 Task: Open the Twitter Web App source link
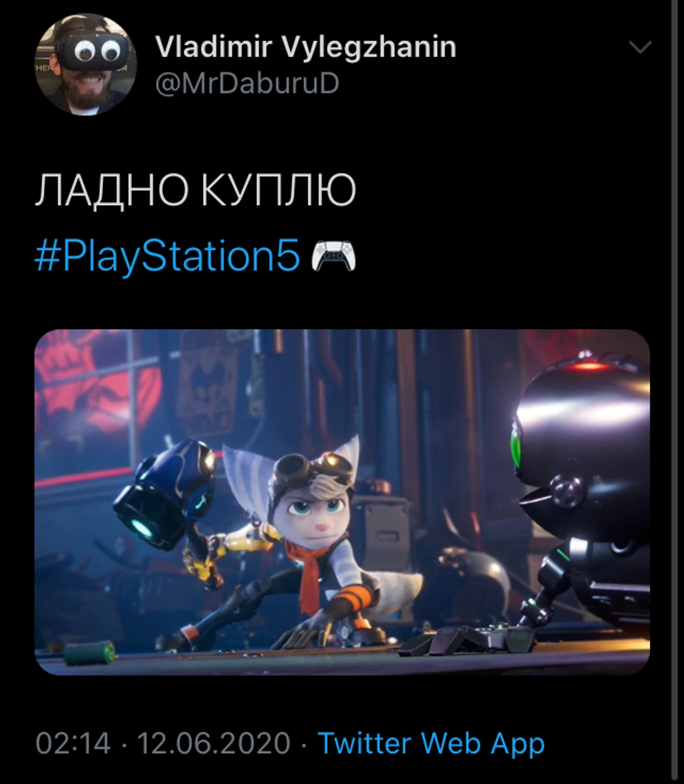[x=431, y=743]
